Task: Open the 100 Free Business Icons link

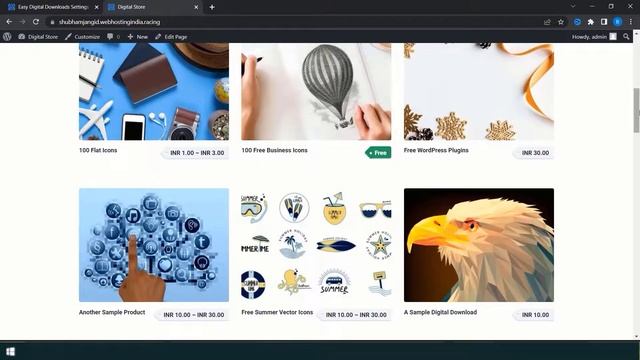Action: pyautogui.click(x=274, y=150)
